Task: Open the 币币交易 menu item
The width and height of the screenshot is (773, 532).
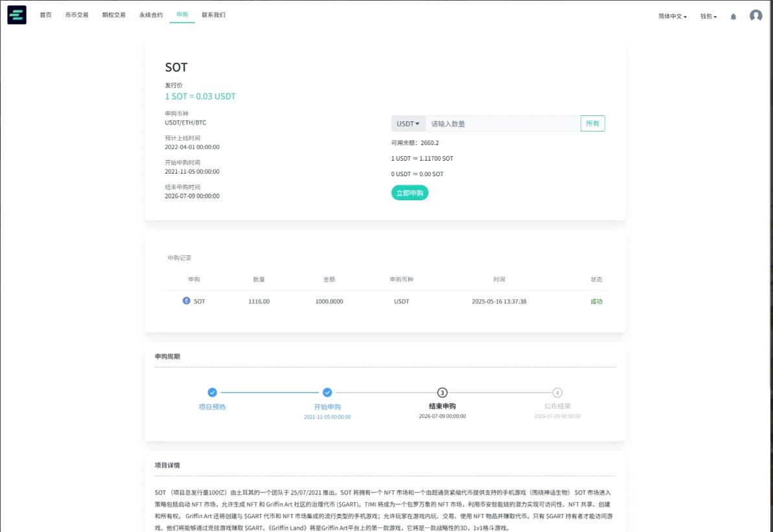Action: click(x=76, y=15)
